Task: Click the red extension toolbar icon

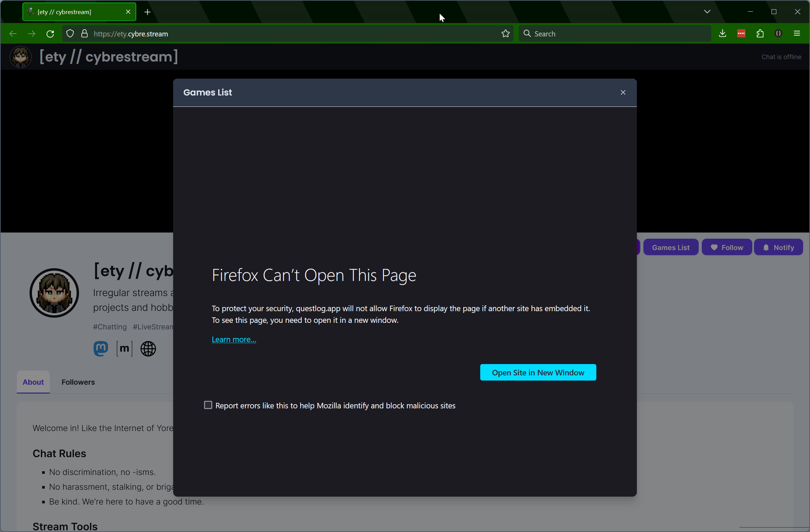Action: (x=741, y=34)
